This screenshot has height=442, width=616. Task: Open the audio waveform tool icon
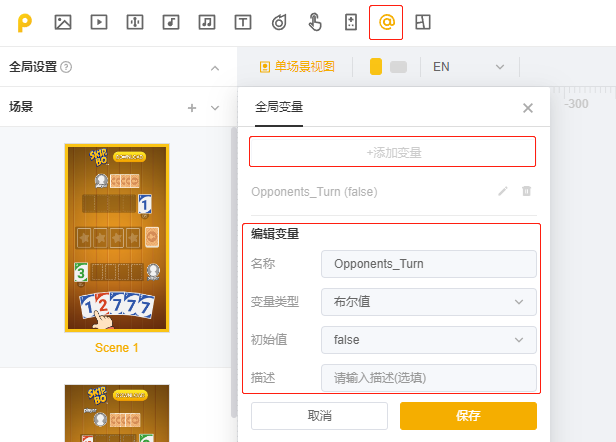click(135, 22)
